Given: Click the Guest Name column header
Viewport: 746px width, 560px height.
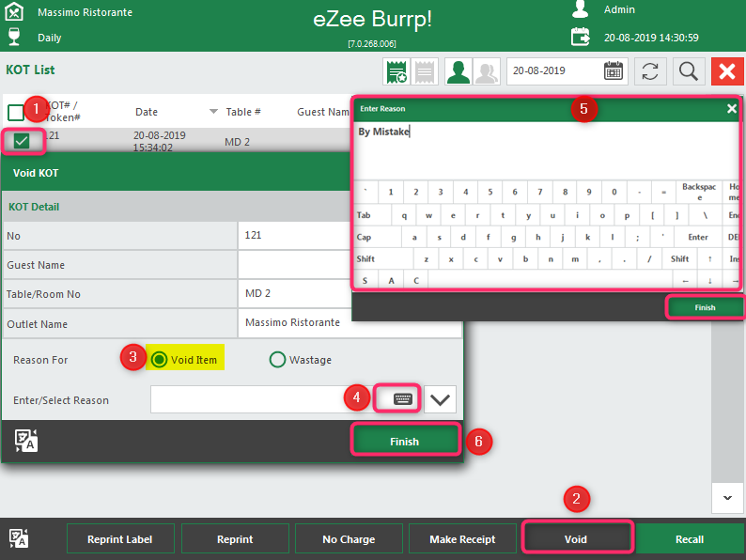Looking at the screenshot, I should pyautogui.click(x=323, y=112).
